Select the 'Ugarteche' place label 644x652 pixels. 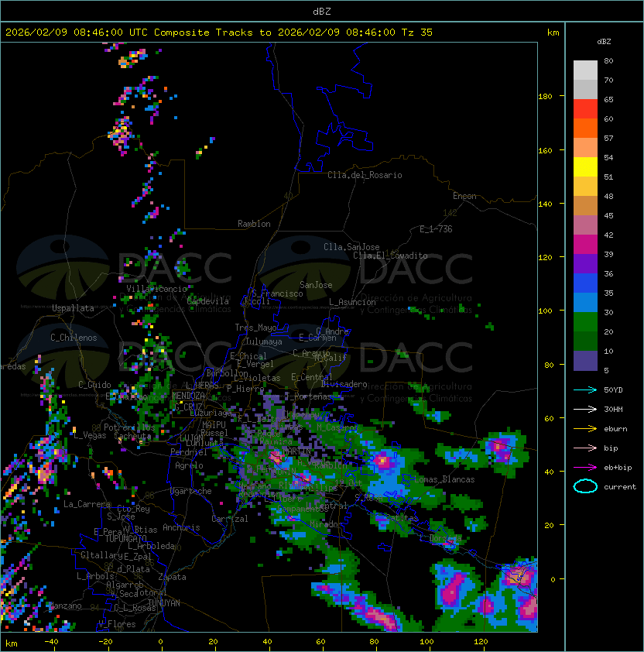pyautogui.click(x=191, y=491)
